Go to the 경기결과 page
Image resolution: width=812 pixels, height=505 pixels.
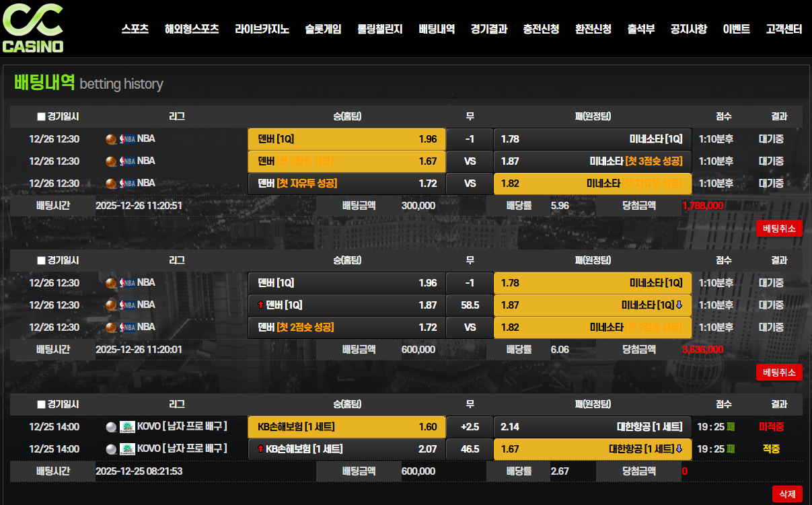coord(488,30)
